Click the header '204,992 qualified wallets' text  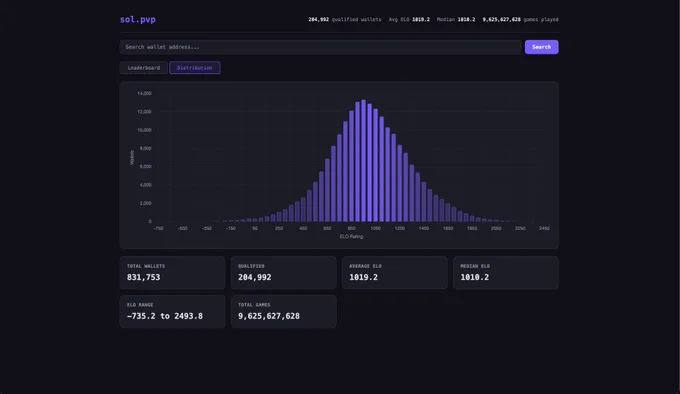click(x=345, y=20)
